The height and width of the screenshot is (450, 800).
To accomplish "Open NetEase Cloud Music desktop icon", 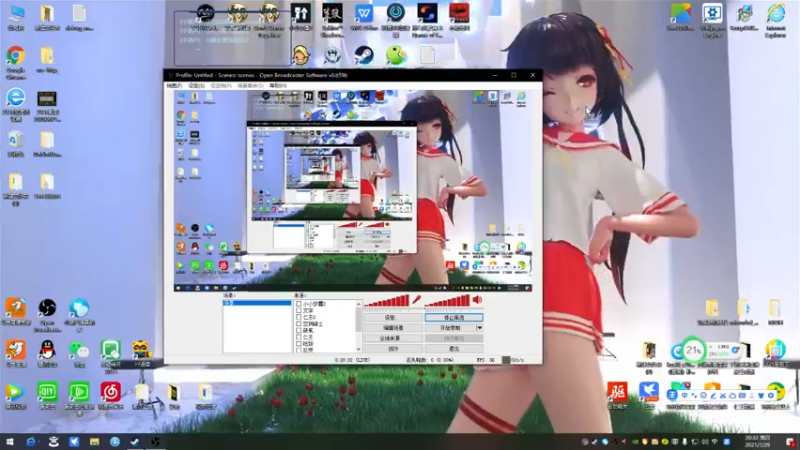I will [110, 392].
